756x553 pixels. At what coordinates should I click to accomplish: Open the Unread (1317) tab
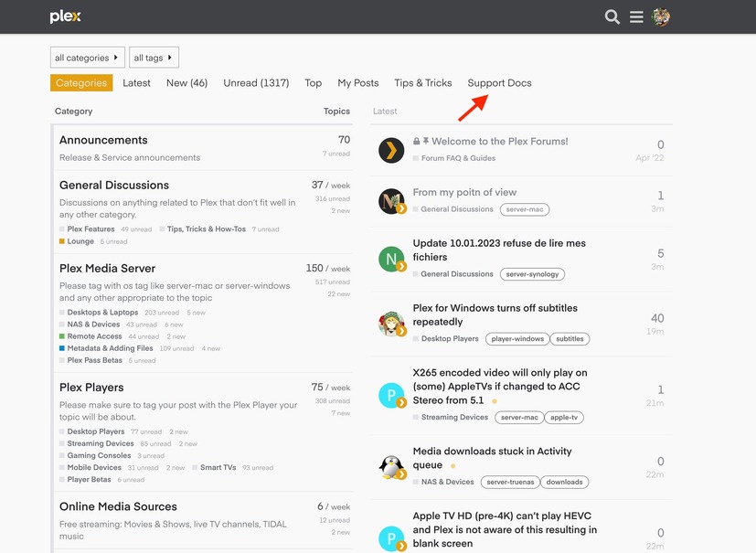(x=256, y=83)
